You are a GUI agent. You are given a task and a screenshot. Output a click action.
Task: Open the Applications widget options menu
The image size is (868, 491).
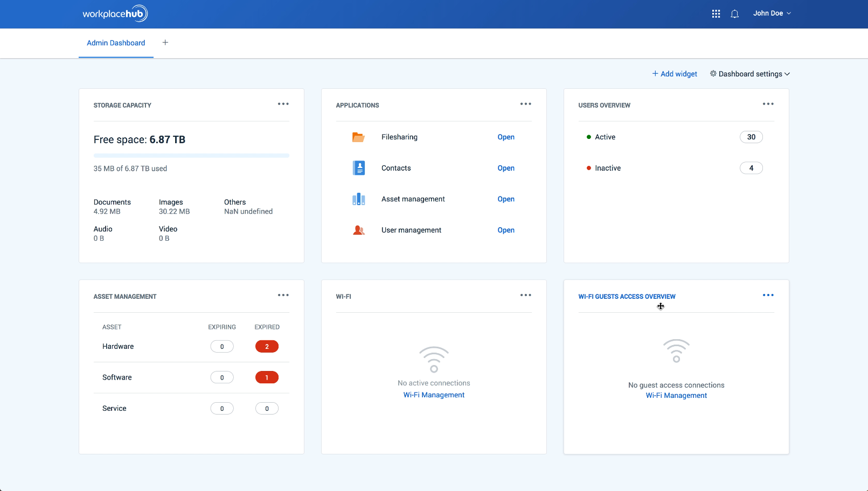(x=525, y=103)
